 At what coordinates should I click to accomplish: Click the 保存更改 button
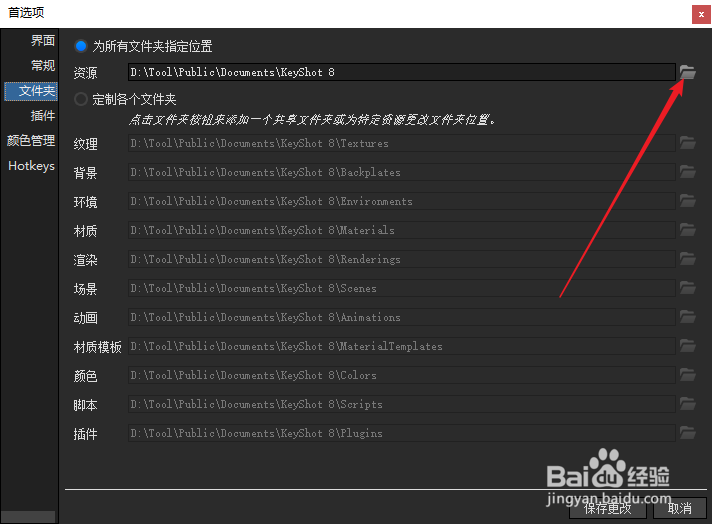coord(608,508)
